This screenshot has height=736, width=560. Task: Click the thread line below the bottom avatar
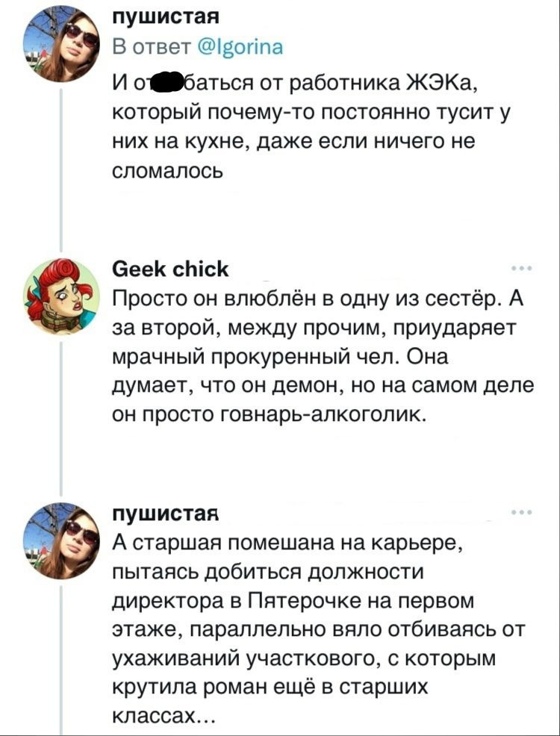[x=62, y=657]
